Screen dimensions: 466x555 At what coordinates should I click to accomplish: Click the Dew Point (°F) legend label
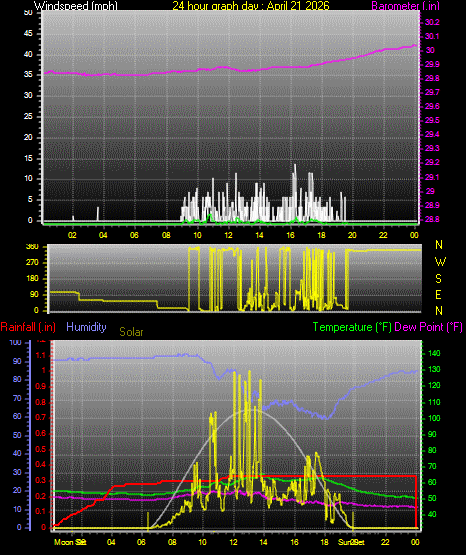point(428,327)
